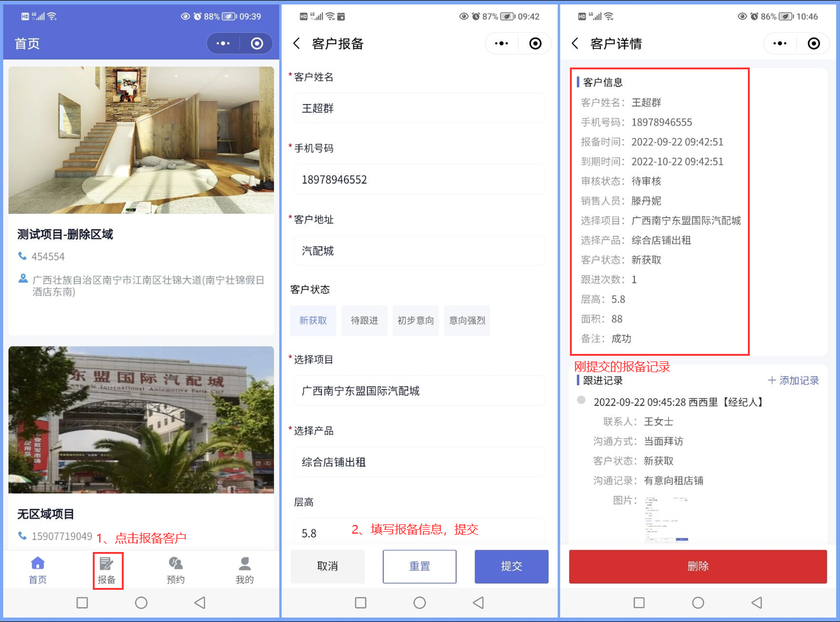Tap Android home circle under 首页 screen
Image resolution: width=840 pixels, height=622 pixels.
(141, 603)
